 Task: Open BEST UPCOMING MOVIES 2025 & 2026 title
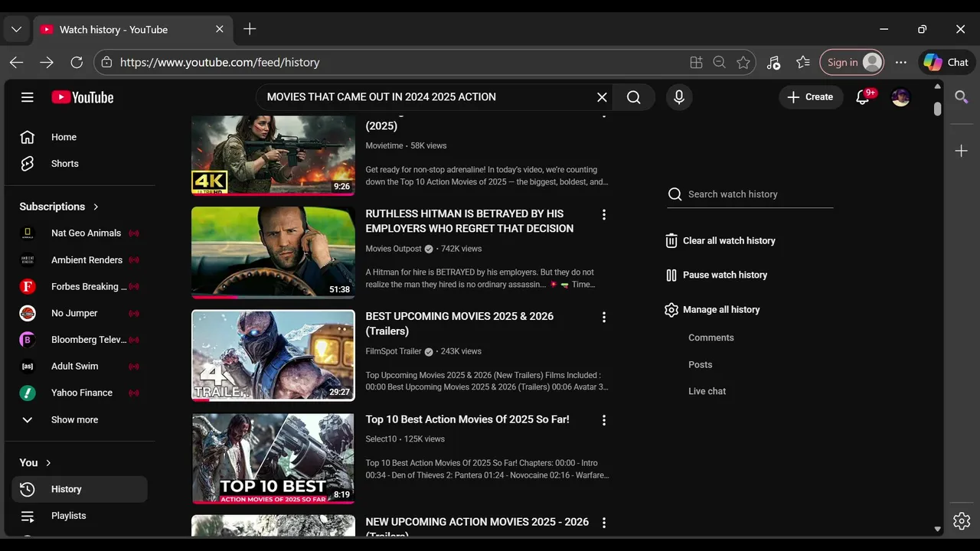[x=459, y=324]
